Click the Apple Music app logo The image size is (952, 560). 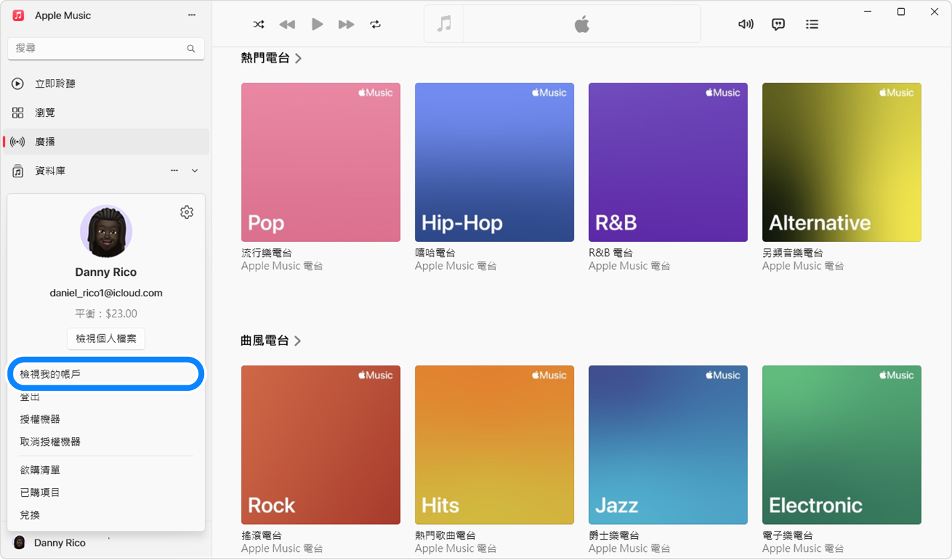pos(19,15)
